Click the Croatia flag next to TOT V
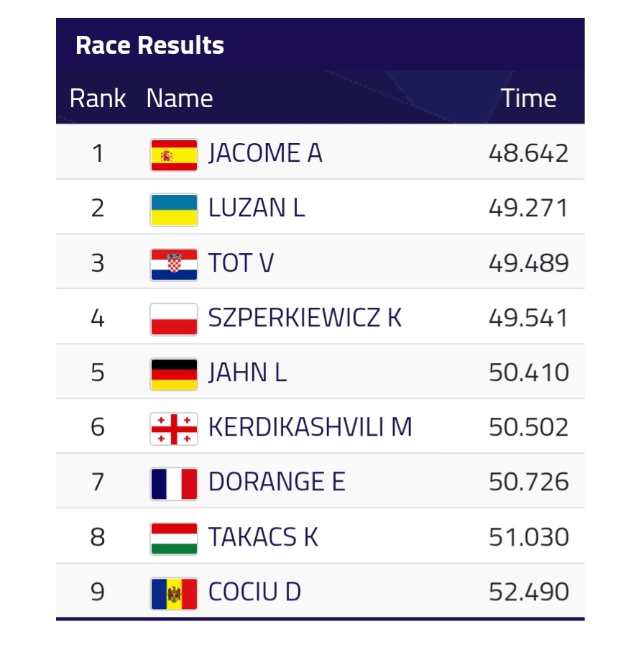Viewport: 644px width, 655px height. click(174, 264)
